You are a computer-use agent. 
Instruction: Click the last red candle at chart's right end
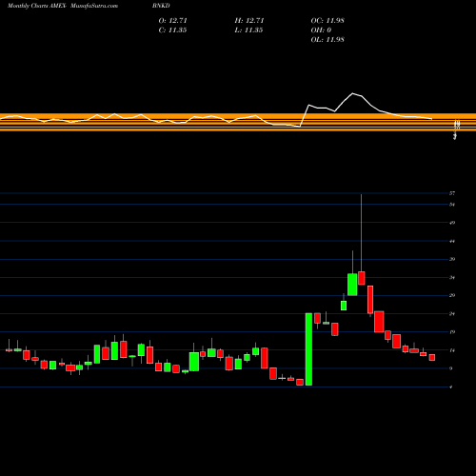point(432,357)
